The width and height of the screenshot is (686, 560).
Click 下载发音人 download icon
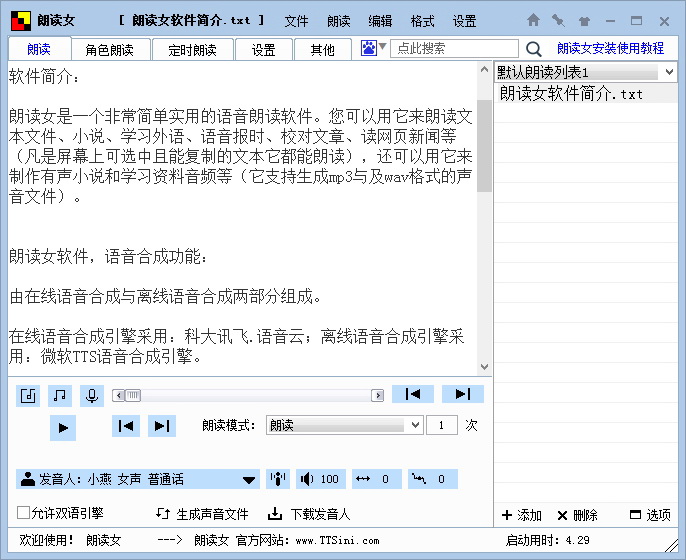point(275,514)
